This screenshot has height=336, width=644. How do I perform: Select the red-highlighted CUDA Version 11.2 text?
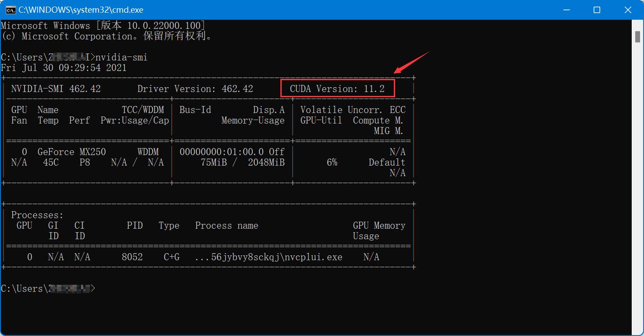[337, 88]
